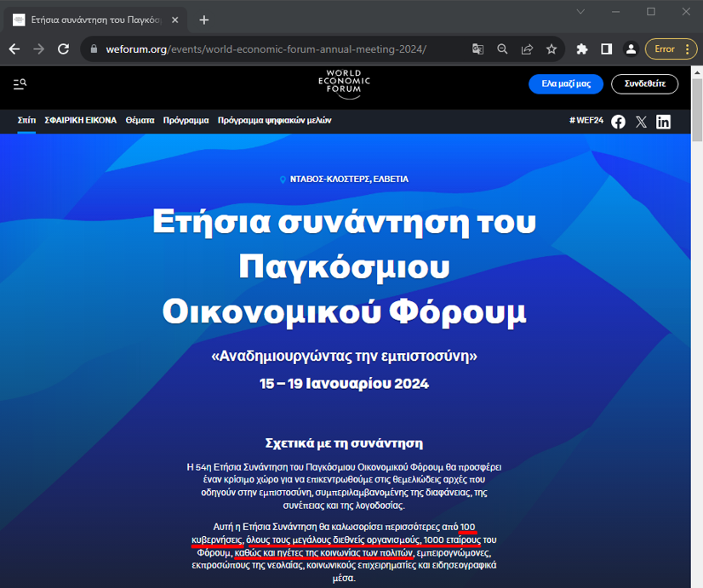Open Πρόγραμμα ψηφιακών μελών tab
Viewport: 703px width, 588px height.
tap(274, 120)
